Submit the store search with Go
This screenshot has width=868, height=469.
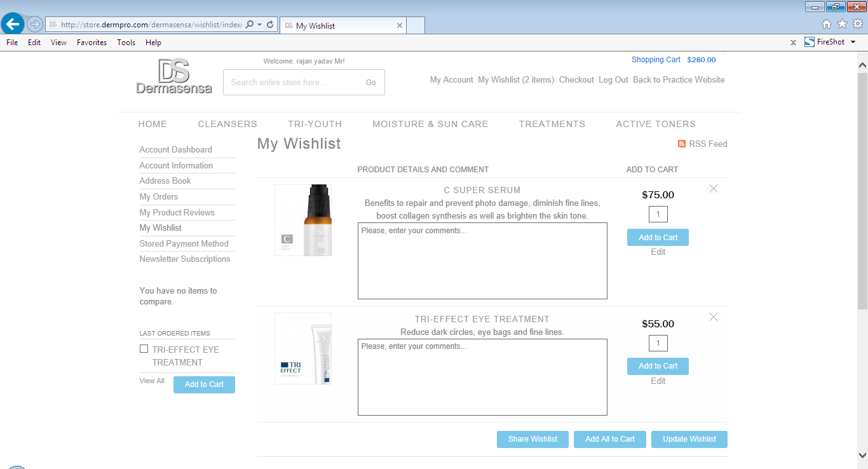370,82
